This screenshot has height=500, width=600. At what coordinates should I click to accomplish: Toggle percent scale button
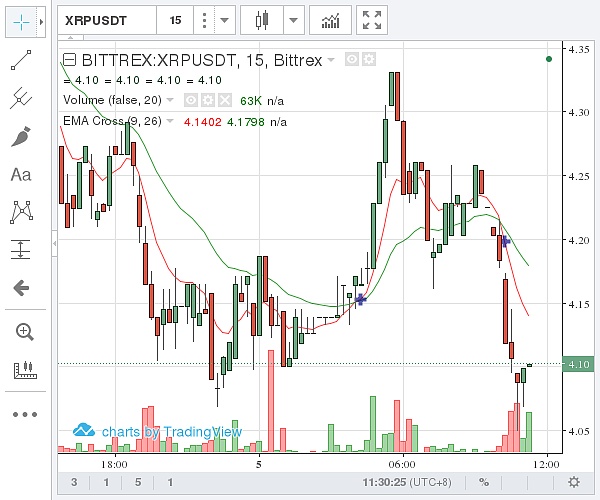[484, 482]
